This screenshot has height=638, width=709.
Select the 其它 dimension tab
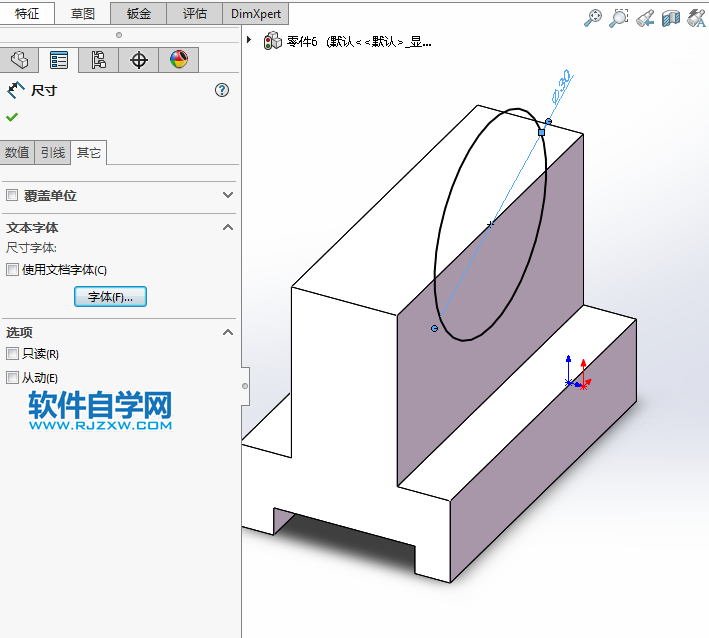(89, 152)
